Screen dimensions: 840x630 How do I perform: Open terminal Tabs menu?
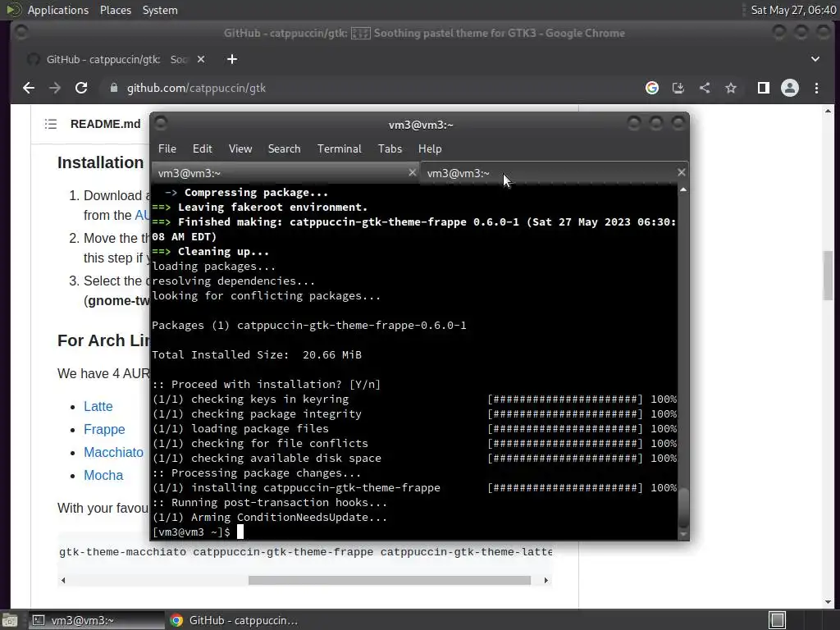[390, 149]
